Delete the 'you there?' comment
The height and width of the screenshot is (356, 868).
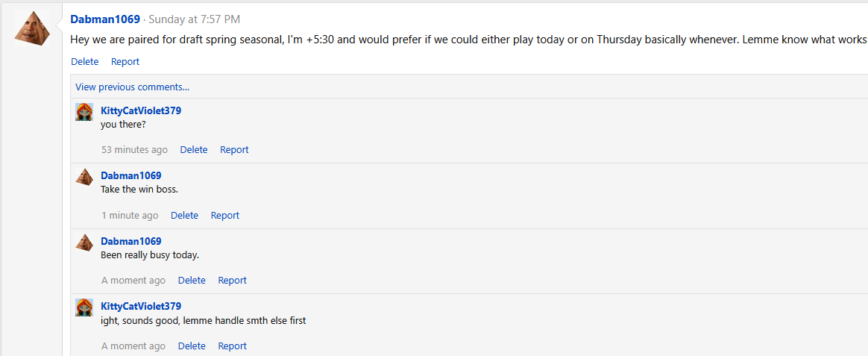[194, 150]
